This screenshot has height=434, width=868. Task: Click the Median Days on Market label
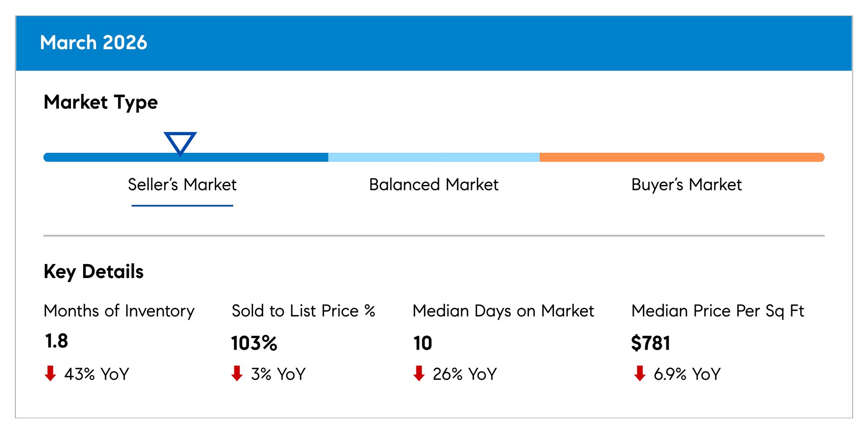pyautogui.click(x=503, y=311)
